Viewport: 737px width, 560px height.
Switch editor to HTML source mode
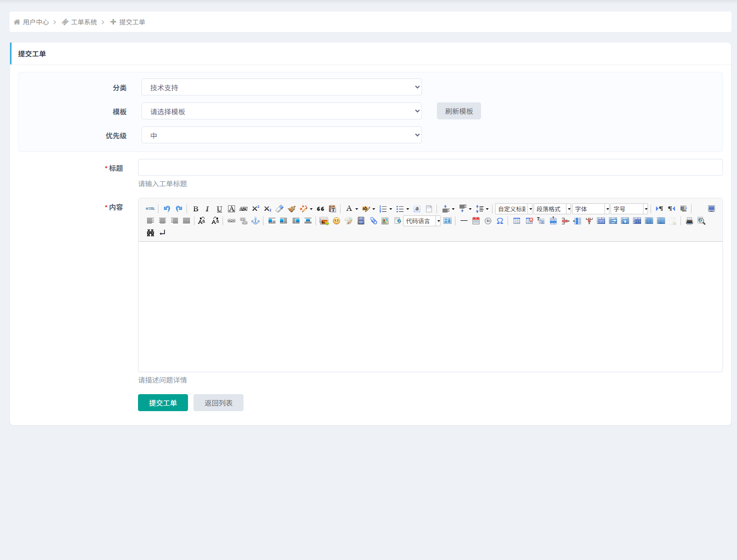click(x=150, y=209)
